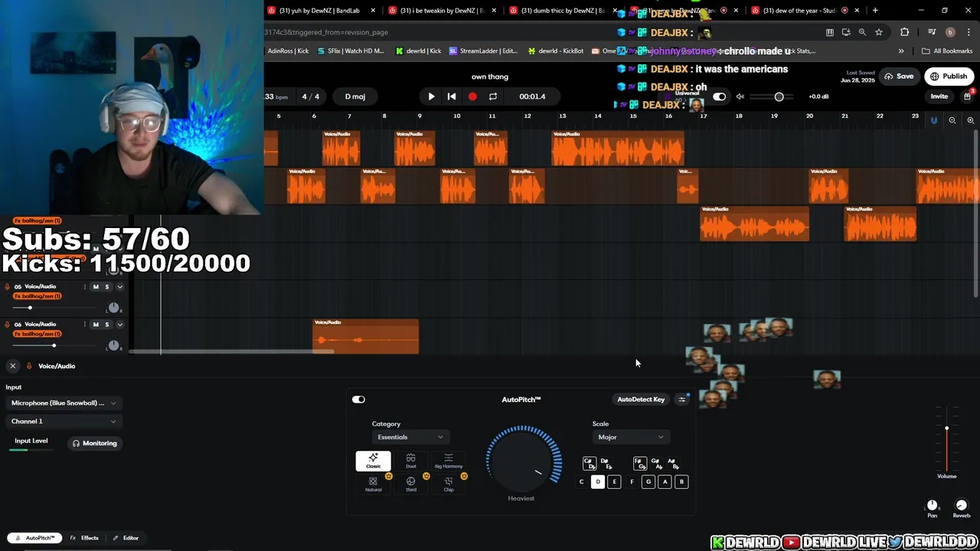Select the Classic AutoPitch preset

(373, 461)
